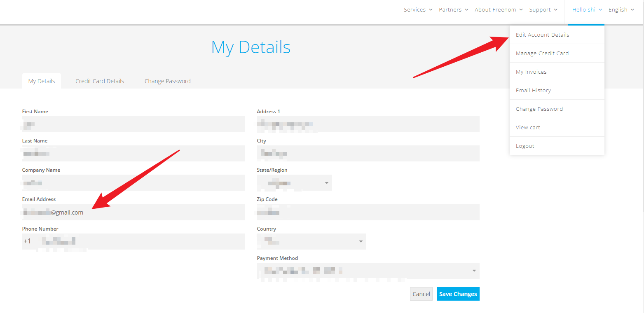Open the Country dropdown
This screenshot has height=313, width=644.
click(311, 241)
